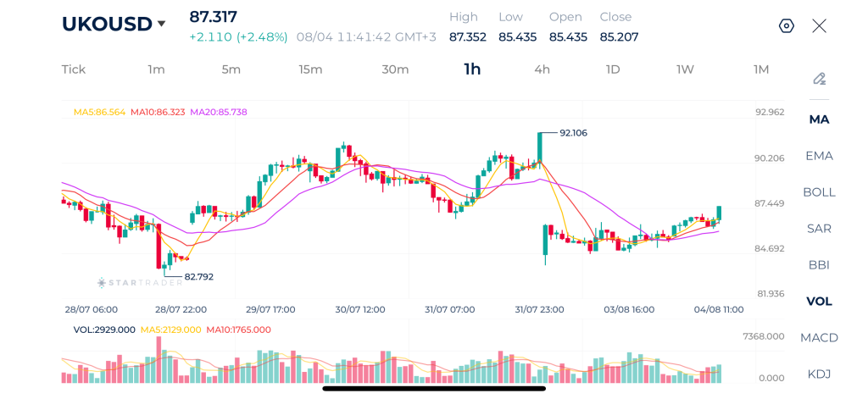Switch to 15m timeframe

coord(310,69)
